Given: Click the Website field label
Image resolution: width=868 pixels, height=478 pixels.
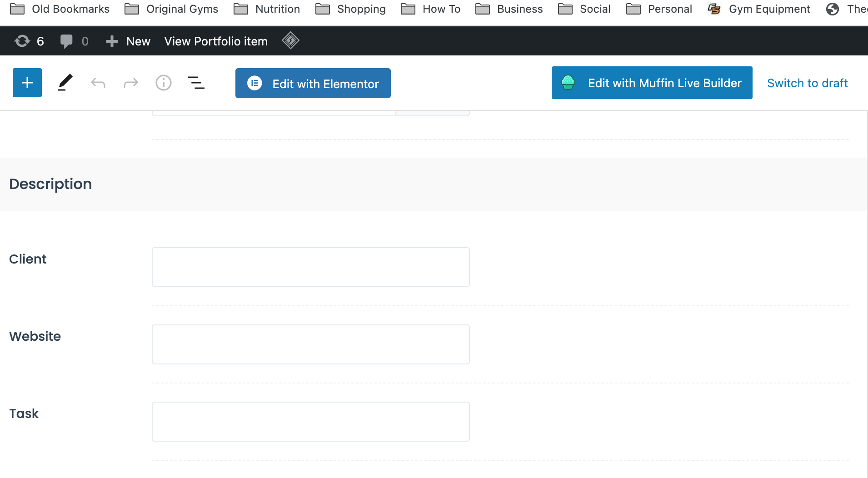Looking at the screenshot, I should pos(35,336).
